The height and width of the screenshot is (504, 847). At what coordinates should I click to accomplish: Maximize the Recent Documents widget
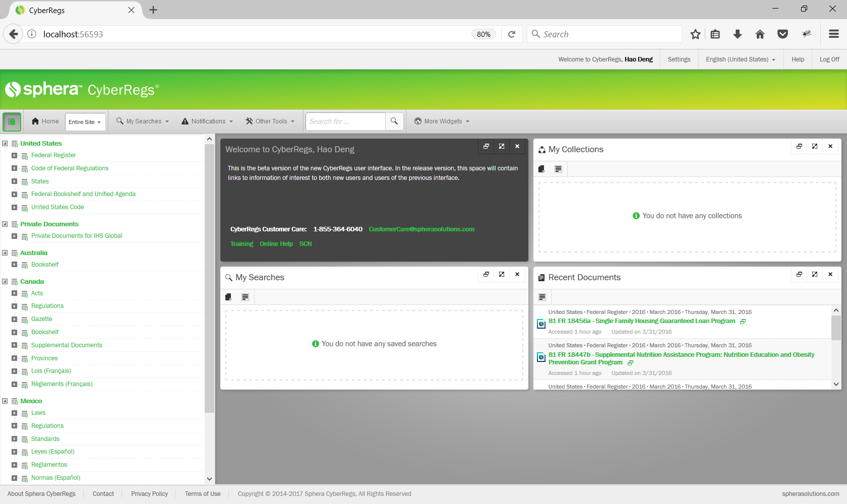pos(815,274)
